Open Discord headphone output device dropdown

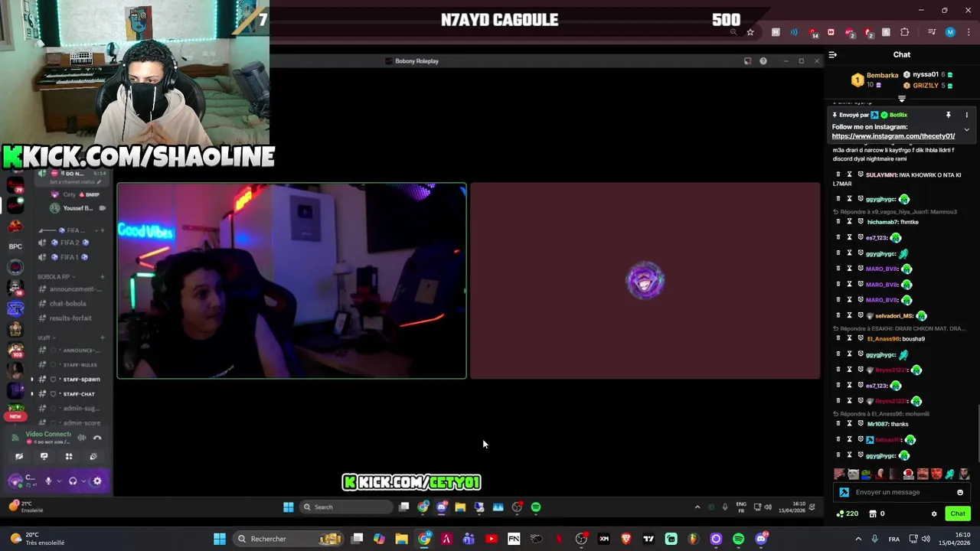[83, 481]
